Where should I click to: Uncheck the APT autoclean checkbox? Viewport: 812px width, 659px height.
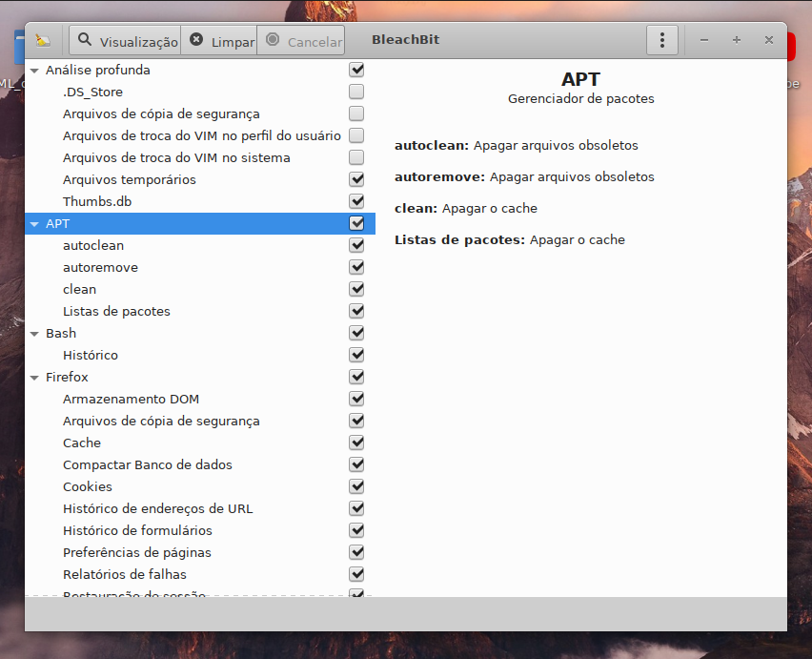(x=356, y=246)
